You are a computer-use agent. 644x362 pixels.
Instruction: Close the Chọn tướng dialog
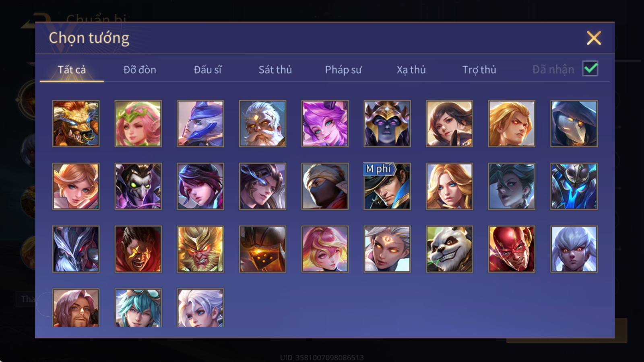[594, 38]
